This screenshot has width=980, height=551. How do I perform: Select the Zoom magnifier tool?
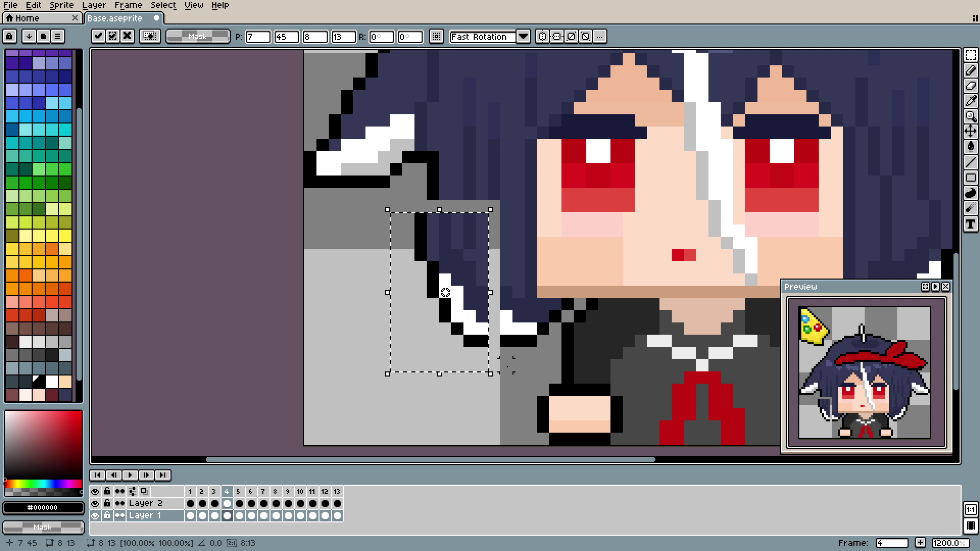click(x=970, y=116)
